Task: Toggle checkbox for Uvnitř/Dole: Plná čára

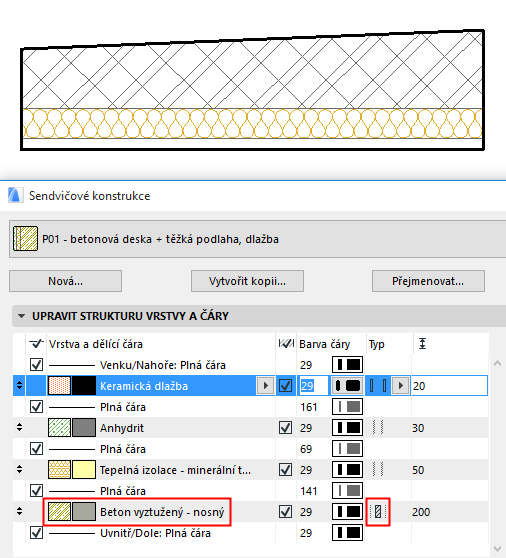Action: pos(36,533)
